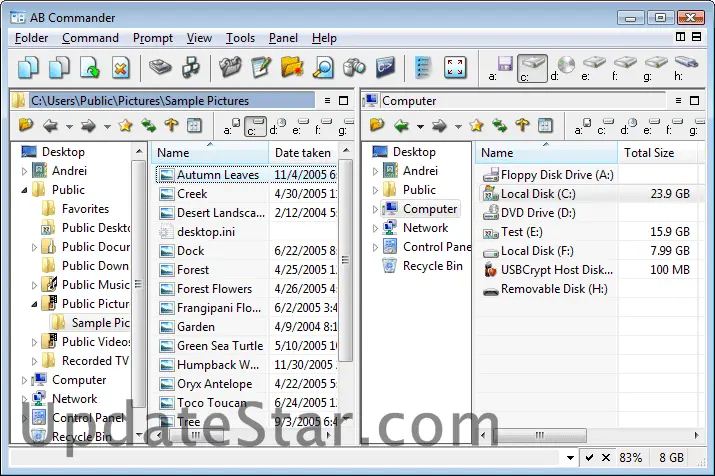Click the Notepad edit icon with pencil

coord(261,67)
